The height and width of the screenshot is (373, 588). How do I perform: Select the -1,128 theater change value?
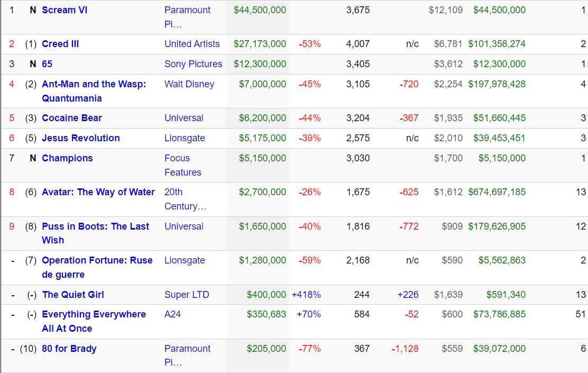pos(406,349)
